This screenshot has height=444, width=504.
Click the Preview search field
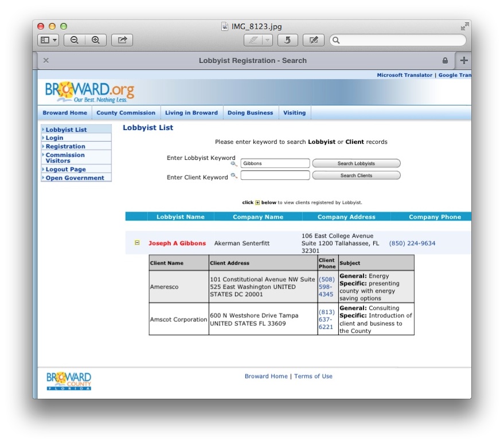398,40
